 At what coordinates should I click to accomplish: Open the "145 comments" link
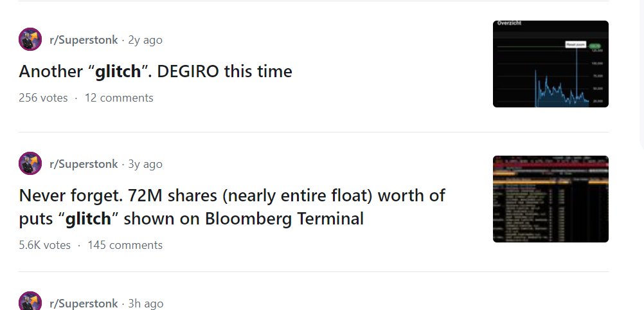pyautogui.click(x=125, y=245)
